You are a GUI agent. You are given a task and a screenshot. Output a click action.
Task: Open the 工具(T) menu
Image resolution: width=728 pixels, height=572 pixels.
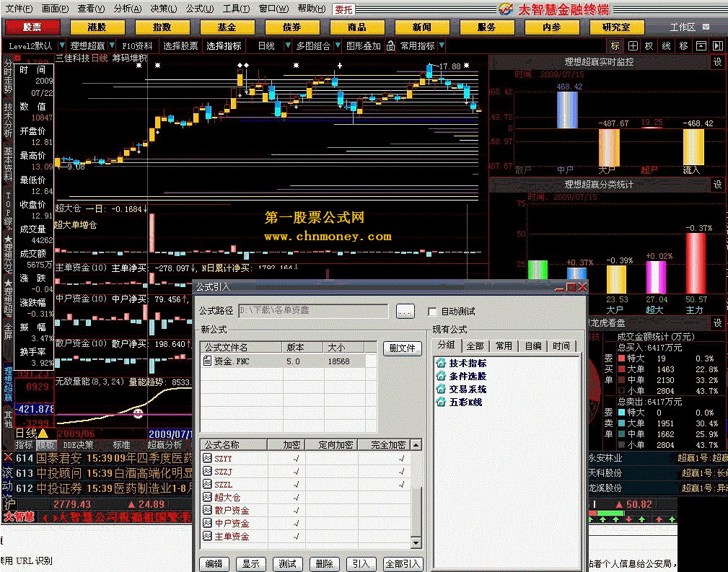(x=236, y=9)
